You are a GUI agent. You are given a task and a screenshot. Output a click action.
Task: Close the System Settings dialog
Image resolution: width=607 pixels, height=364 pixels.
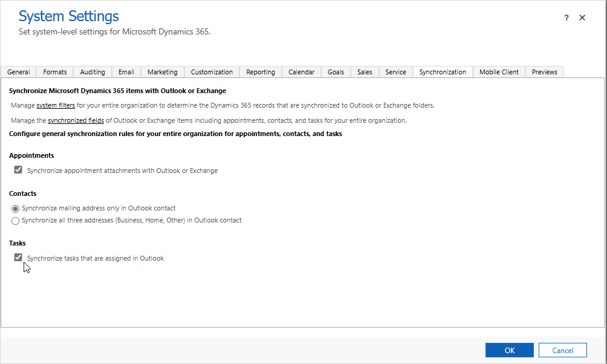[582, 18]
